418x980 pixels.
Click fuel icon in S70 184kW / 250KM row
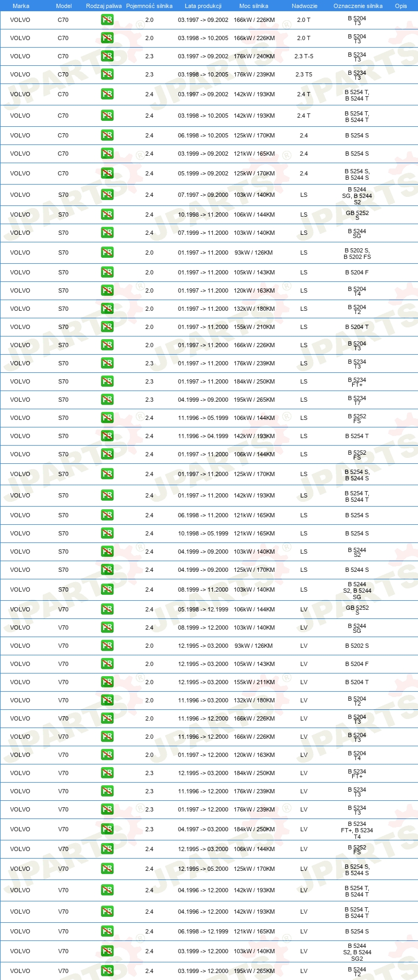pyautogui.click(x=107, y=381)
